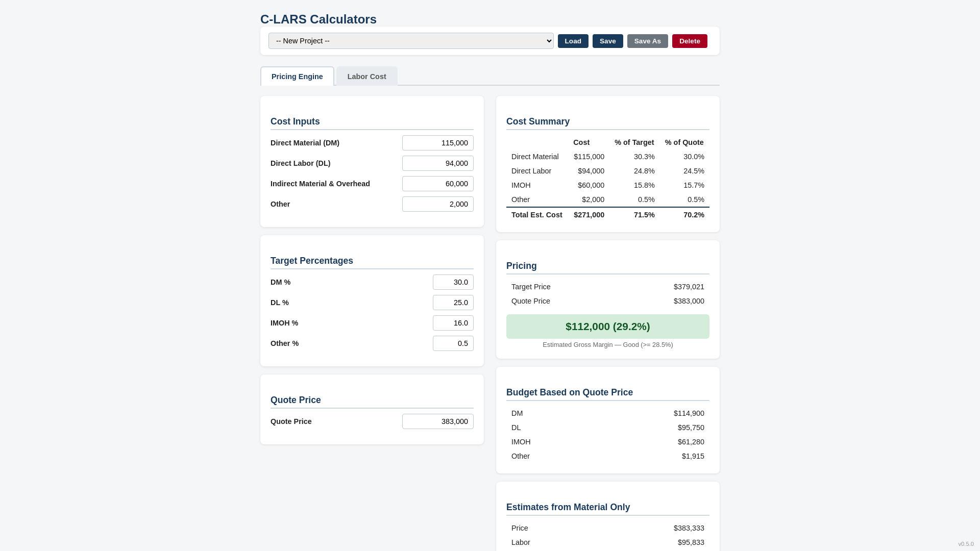Click the Other % input field

453,343
